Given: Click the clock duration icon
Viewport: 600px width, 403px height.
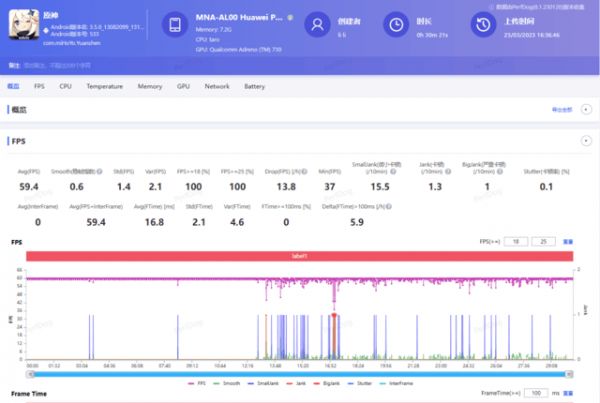Looking at the screenshot, I should [x=397, y=25].
